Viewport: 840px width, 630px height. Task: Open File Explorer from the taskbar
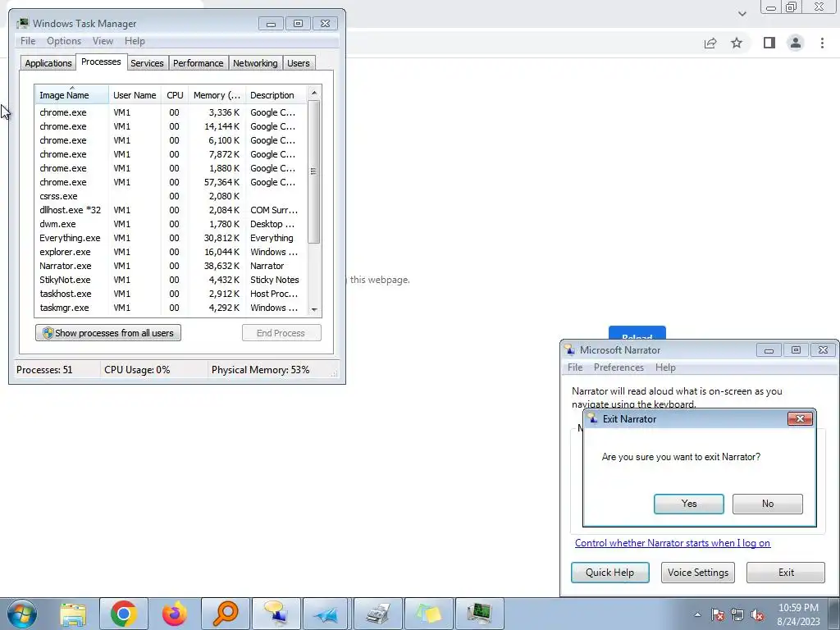(x=73, y=614)
